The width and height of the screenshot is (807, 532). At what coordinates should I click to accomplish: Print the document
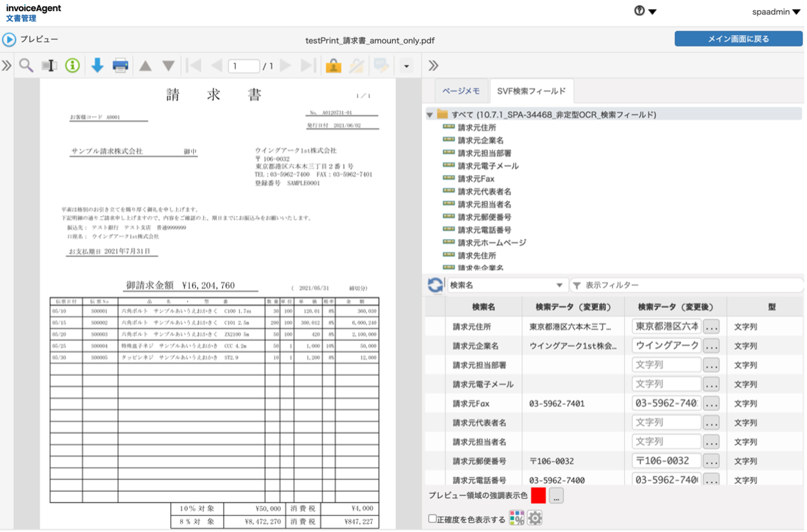(x=120, y=66)
